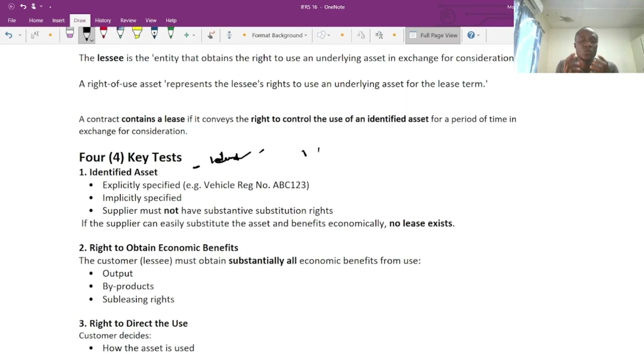
Task: Open the Review tab
Action: click(128, 20)
